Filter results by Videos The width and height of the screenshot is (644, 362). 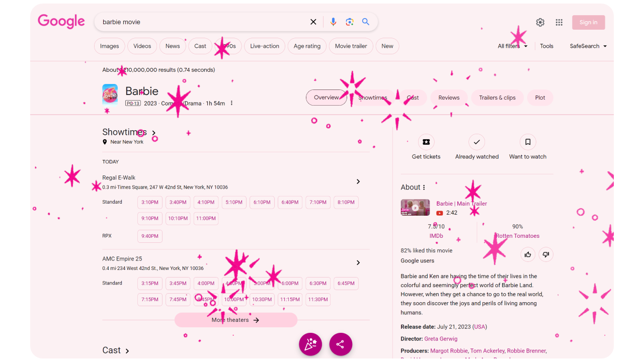(142, 46)
